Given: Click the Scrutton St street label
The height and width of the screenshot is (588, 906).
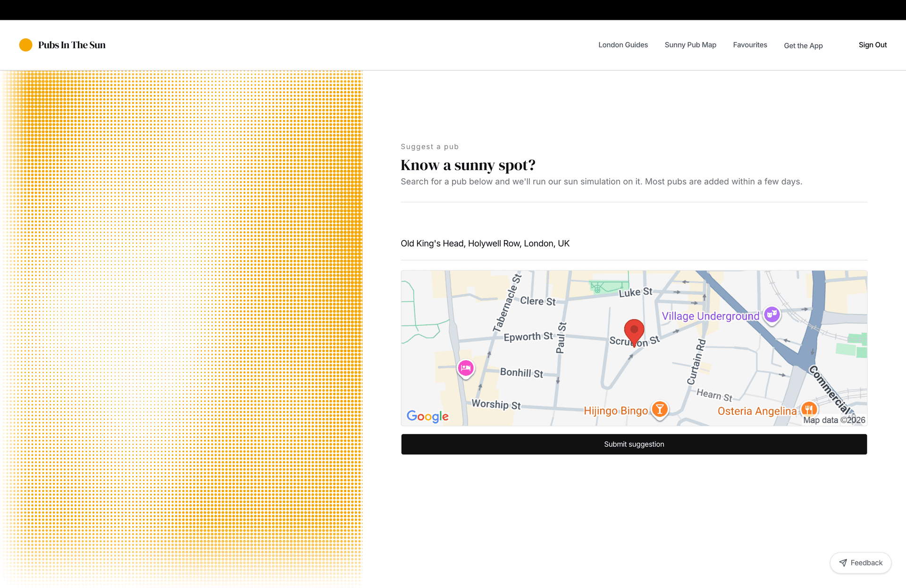Looking at the screenshot, I should click(633, 342).
